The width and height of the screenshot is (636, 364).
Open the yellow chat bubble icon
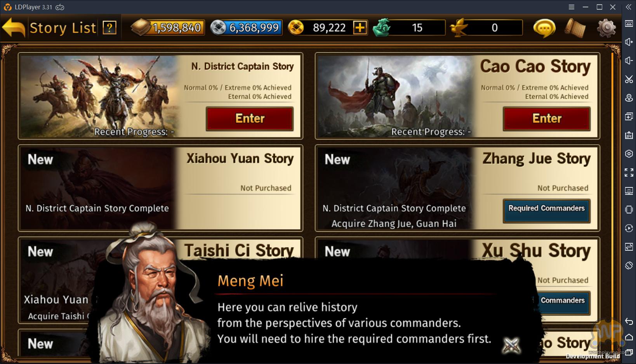(x=544, y=28)
